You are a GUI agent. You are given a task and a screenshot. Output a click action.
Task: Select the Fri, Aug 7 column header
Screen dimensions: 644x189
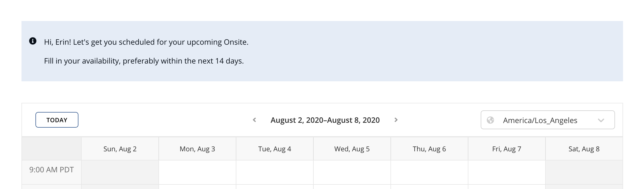tap(507, 149)
